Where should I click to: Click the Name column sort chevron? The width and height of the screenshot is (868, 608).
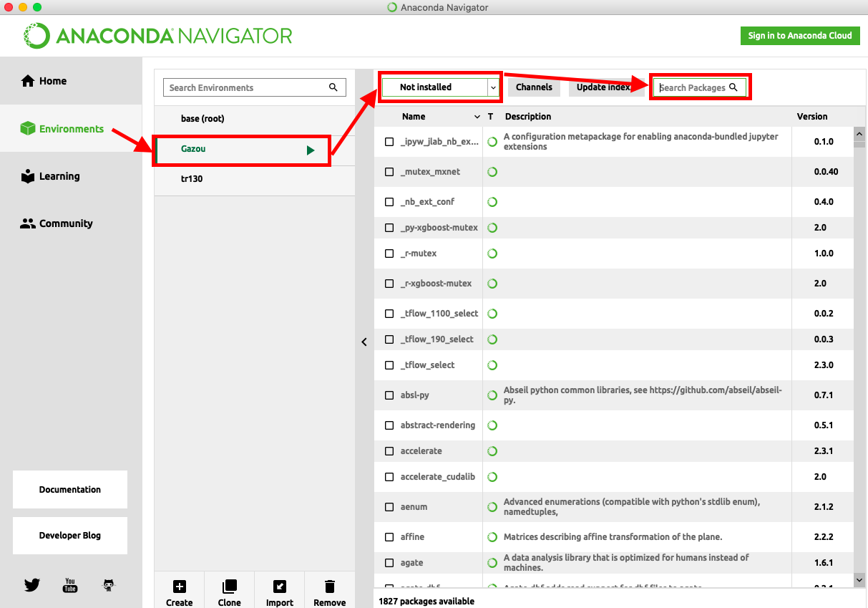point(477,117)
